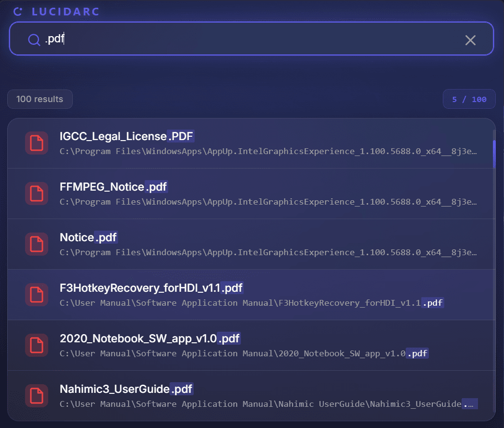The image size is (504, 428).
Task: Click the PDF icon for IGCC_Legal_License
Action: click(37, 143)
